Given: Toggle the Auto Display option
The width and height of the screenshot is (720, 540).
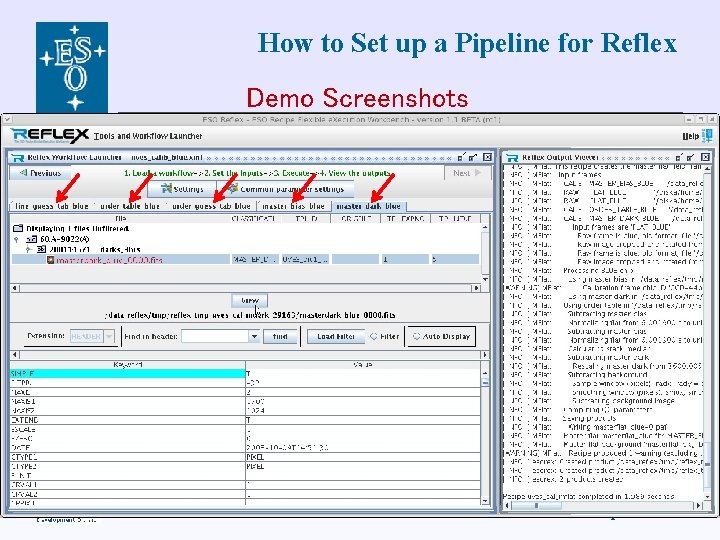Looking at the screenshot, I should pyautogui.click(x=442, y=336).
